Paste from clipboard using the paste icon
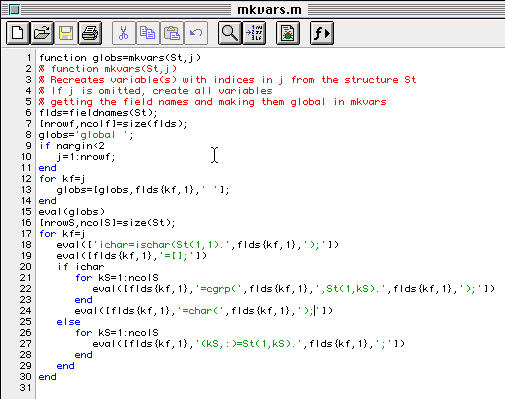Image resolution: width=505 pixels, height=399 pixels. (172, 33)
